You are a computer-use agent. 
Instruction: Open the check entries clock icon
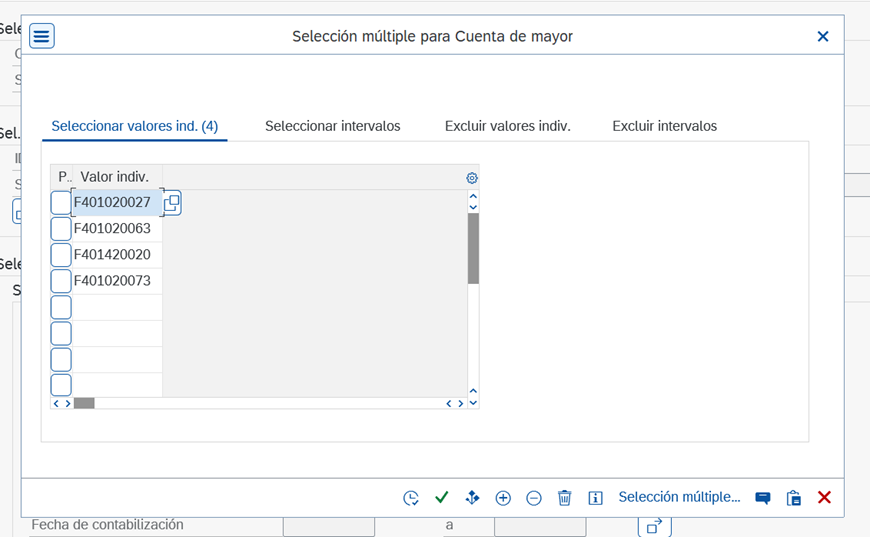pos(411,498)
